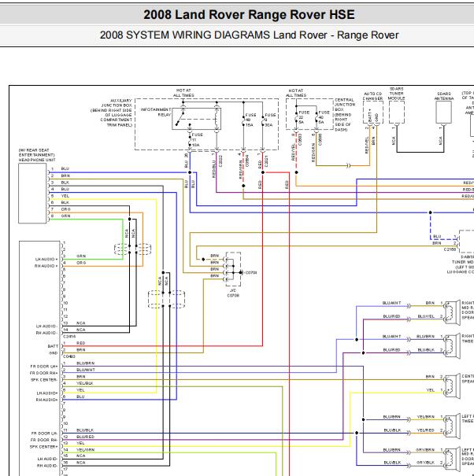Select the 'FR DOOR LH+' pin label

click(x=44, y=367)
